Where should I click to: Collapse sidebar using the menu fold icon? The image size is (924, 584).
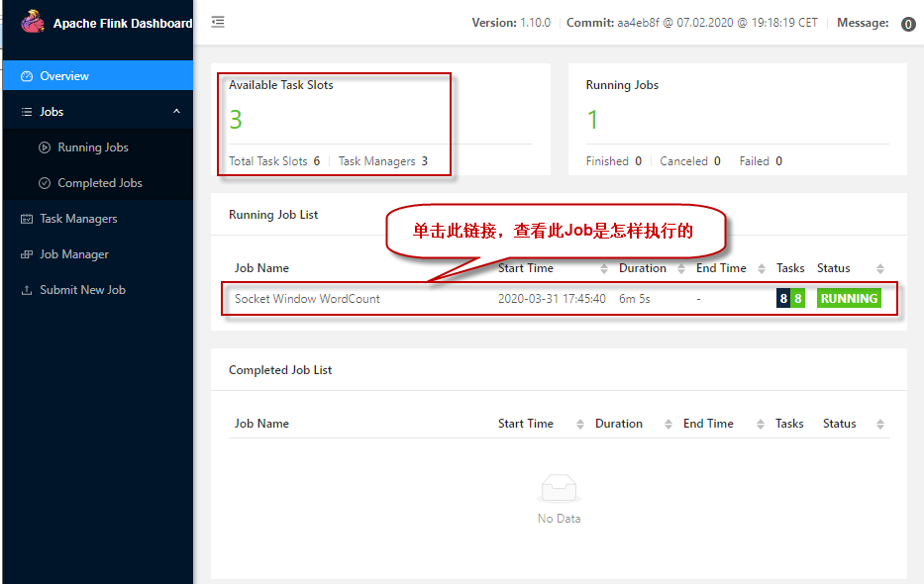click(x=218, y=22)
